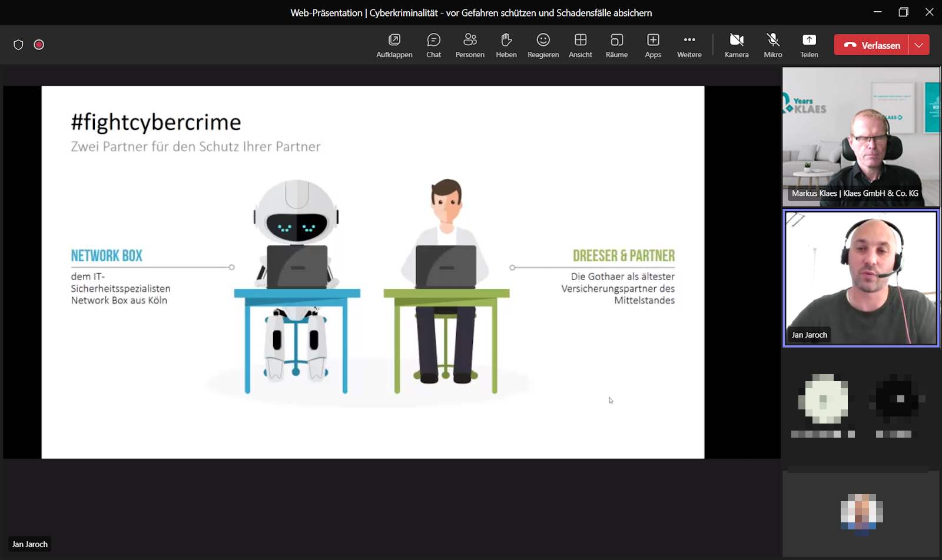Click the Jan Jaroch presenter label
The height and width of the screenshot is (560, 942).
[30, 544]
